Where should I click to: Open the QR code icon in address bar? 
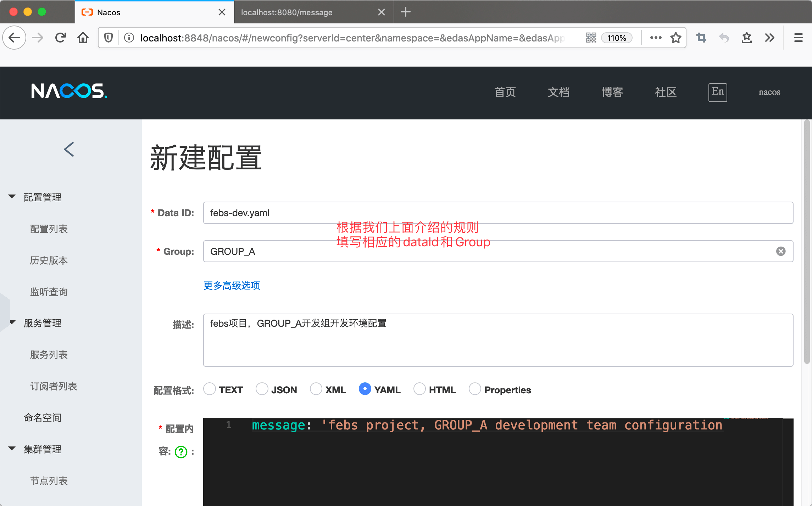pos(591,38)
